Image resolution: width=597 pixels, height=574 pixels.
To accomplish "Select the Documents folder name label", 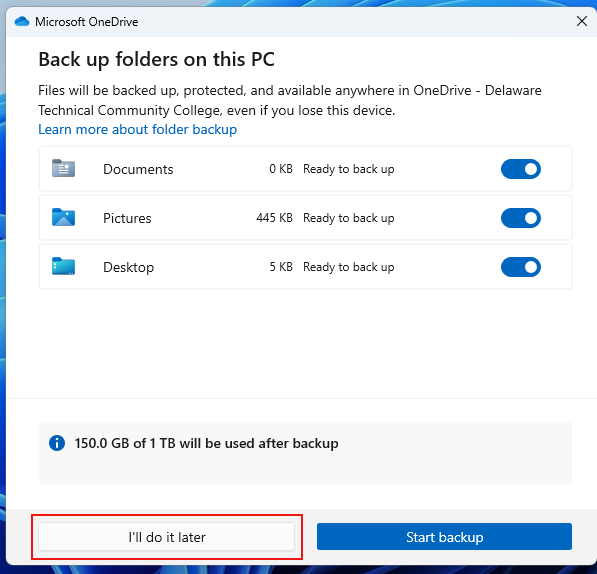I will (x=138, y=169).
